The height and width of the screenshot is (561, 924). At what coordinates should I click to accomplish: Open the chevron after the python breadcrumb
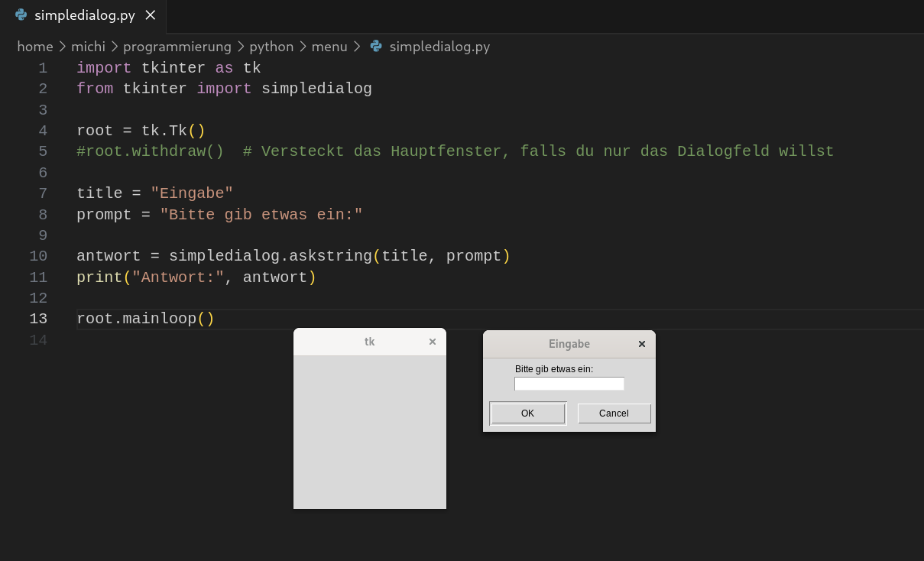click(x=303, y=46)
